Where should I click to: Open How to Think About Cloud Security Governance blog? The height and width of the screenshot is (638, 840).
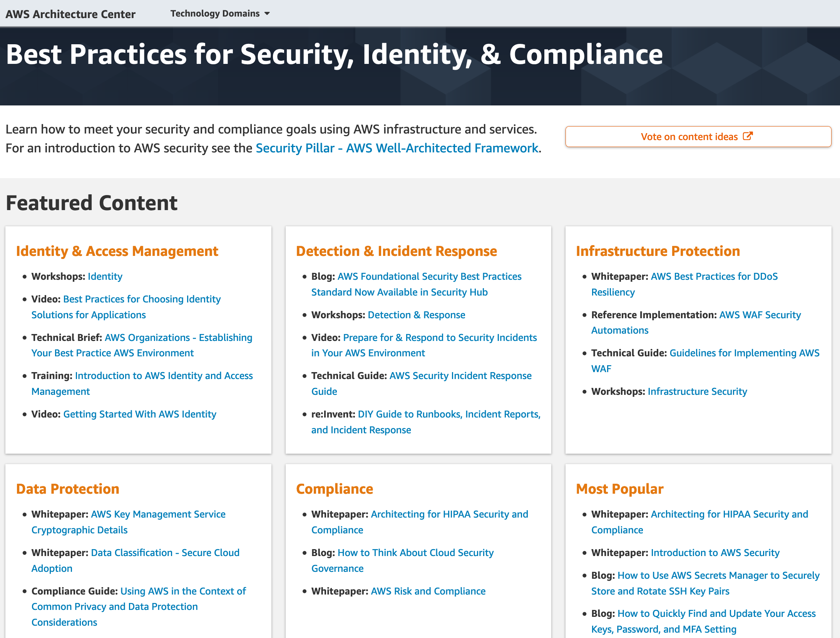click(403, 560)
